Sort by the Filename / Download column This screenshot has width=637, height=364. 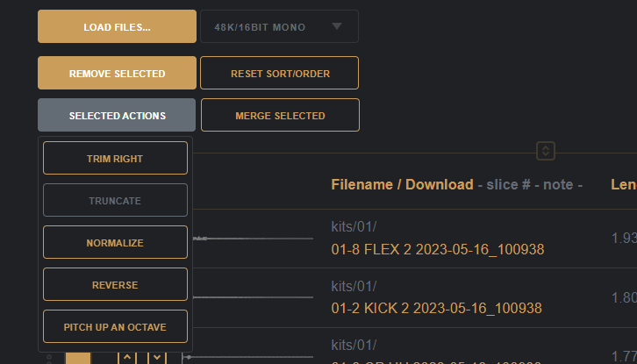click(401, 185)
